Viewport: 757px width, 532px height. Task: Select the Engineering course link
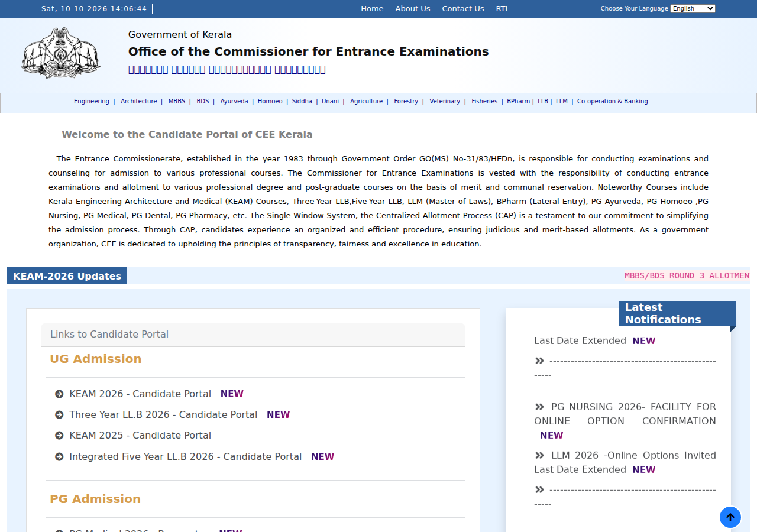(x=92, y=101)
